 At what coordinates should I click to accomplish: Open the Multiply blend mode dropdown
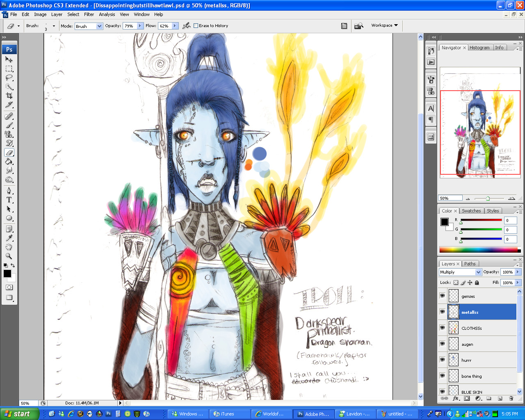478,272
